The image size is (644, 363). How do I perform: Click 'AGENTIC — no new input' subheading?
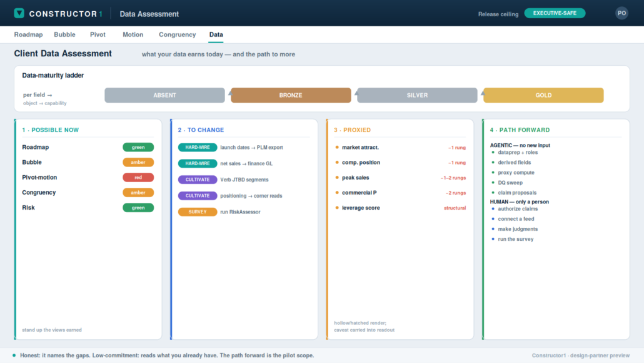(x=520, y=145)
